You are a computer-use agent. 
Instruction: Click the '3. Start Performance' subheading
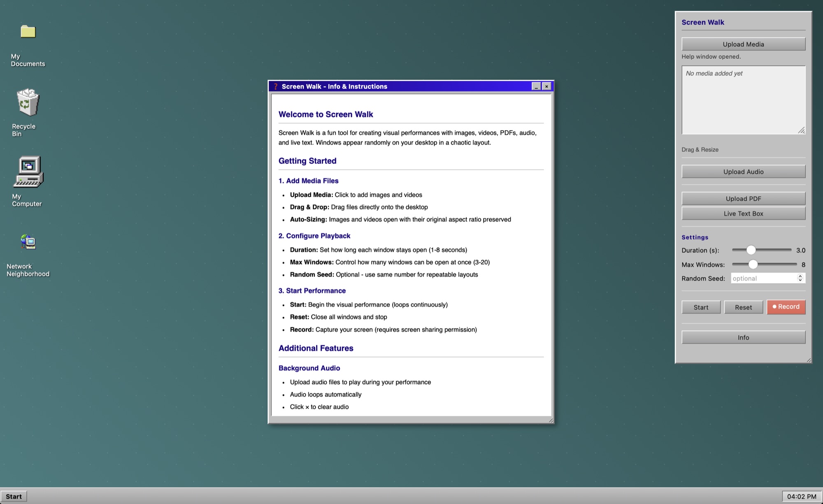[312, 290]
